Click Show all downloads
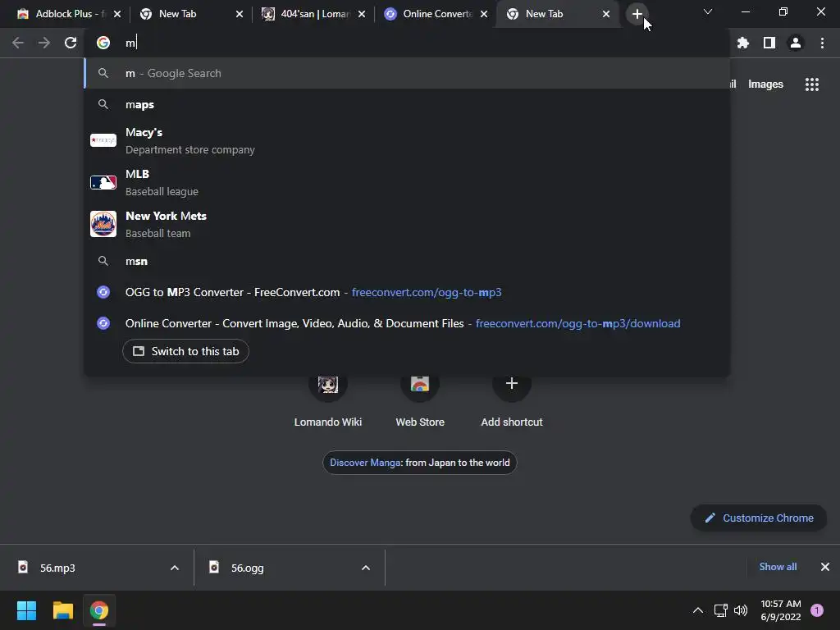The image size is (840, 630). pyautogui.click(x=778, y=567)
